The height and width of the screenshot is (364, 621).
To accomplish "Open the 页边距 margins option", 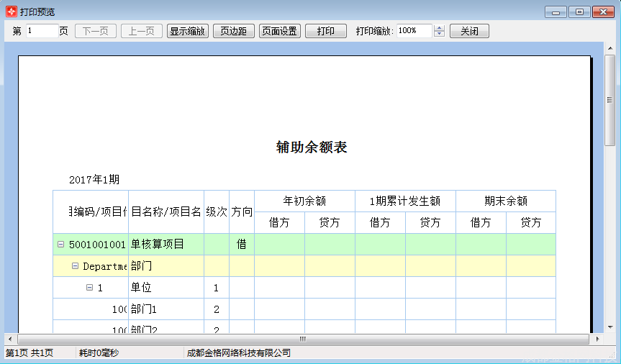I will pos(233,31).
